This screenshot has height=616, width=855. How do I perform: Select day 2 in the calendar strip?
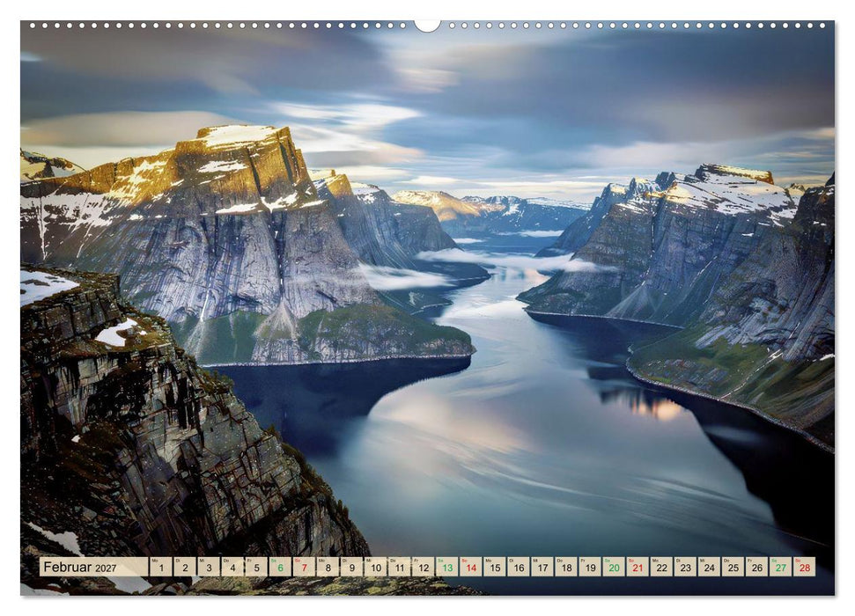[185, 567]
